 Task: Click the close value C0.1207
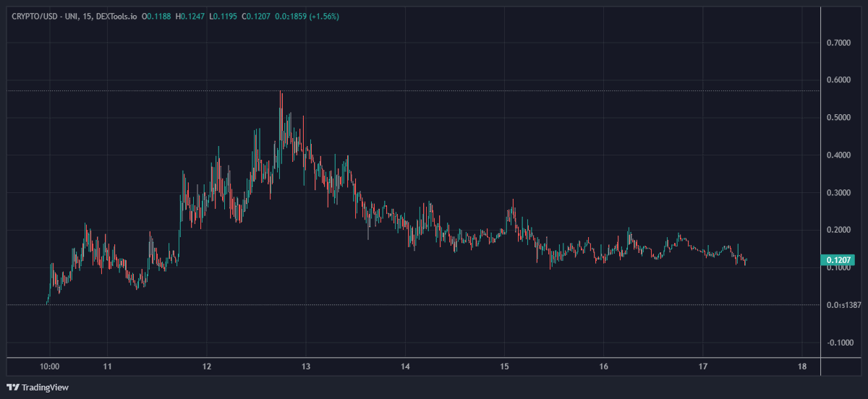coord(255,15)
